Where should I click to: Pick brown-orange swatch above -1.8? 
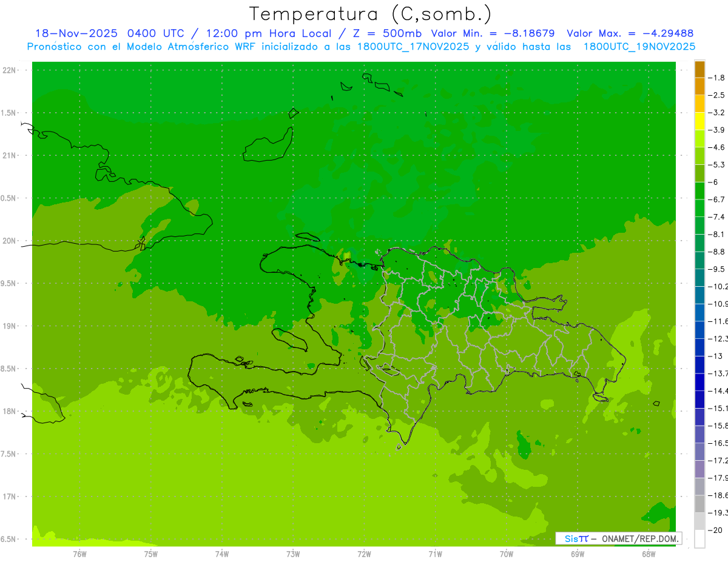pyautogui.click(x=699, y=69)
